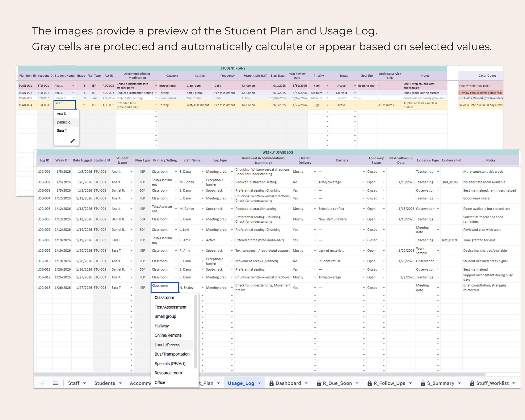
Task: Switch to the Students sheet tab
Action: tap(104, 383)
